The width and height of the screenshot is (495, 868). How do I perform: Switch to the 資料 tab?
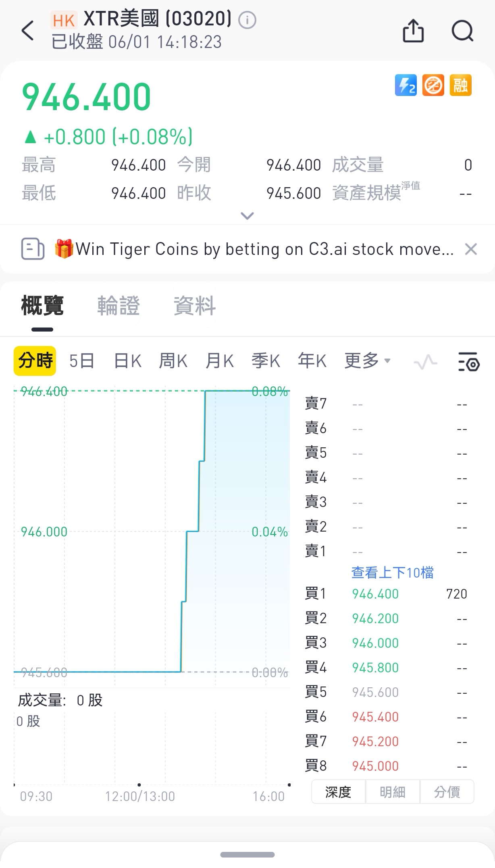[195, 305]
